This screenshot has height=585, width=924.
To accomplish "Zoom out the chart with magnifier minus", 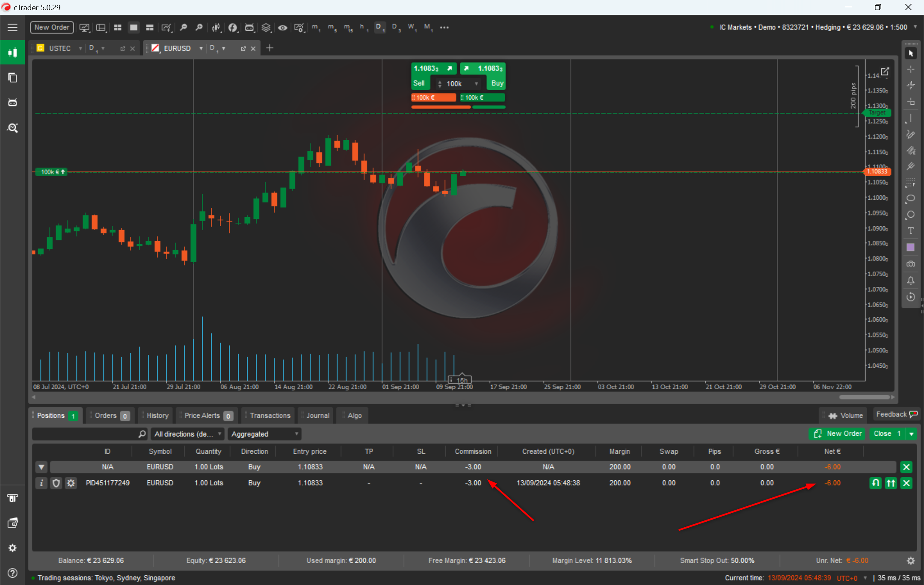I will point(183,27).
